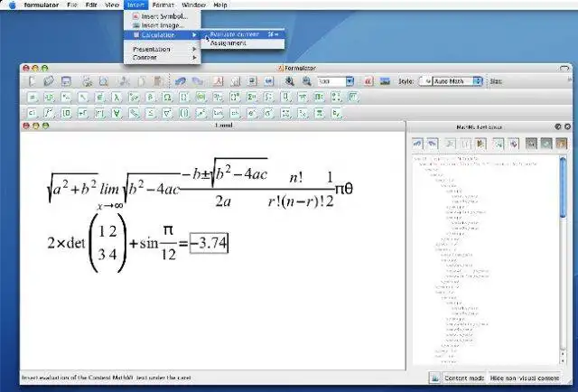Open the tan trigonometric functions palette
The width and height of the screenshot is (578, 392).
(218, 113)
